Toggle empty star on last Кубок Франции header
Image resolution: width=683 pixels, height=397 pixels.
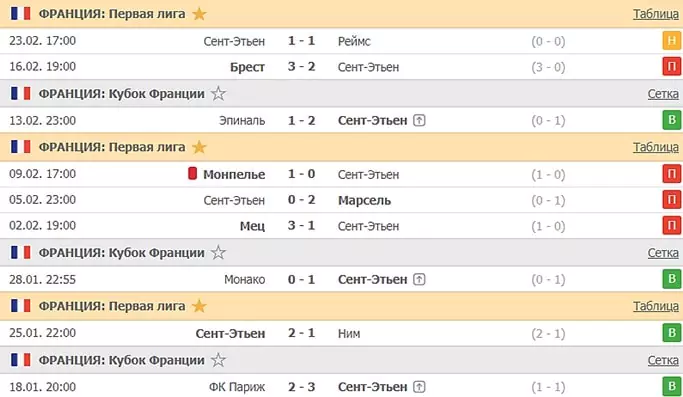[x=218, y=360]
